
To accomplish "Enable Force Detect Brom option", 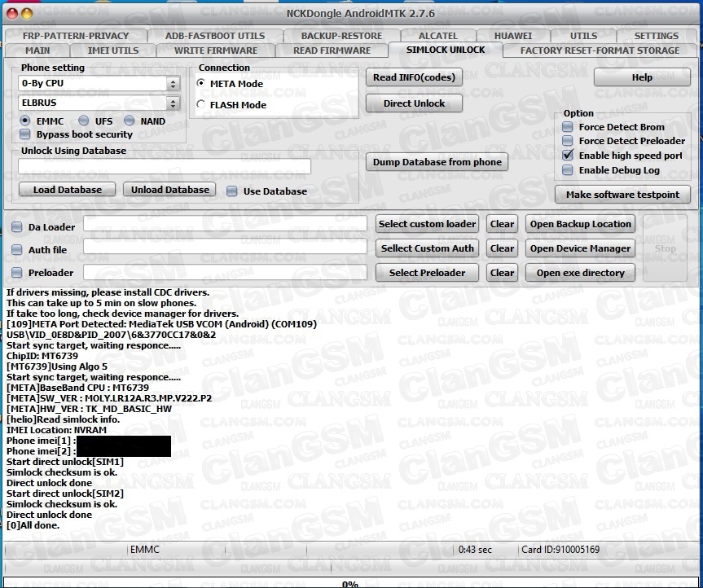I will coord(567,127).
